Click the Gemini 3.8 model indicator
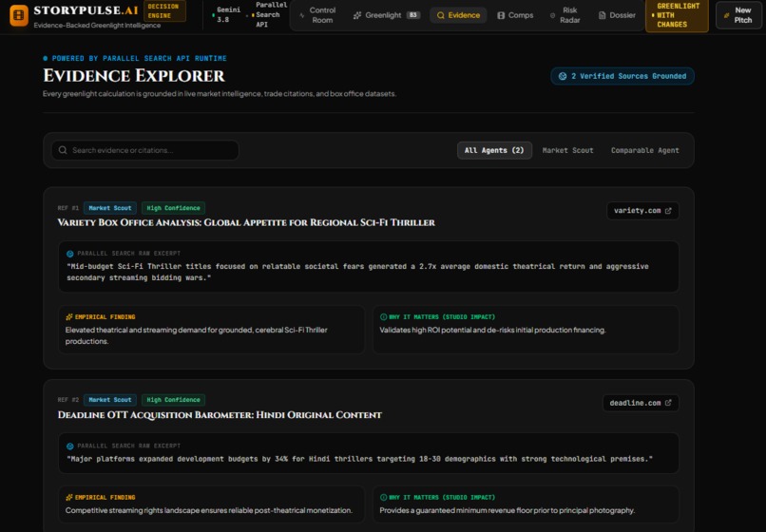 [x=227, y=14]
